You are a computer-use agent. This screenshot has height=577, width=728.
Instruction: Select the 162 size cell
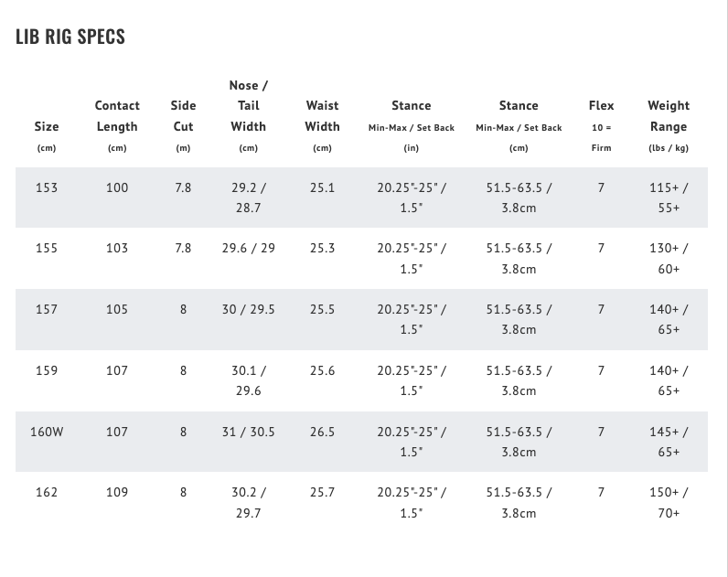point(47,492)
